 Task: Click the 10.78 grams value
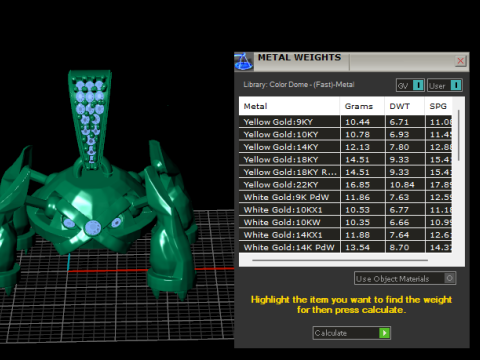357,135
